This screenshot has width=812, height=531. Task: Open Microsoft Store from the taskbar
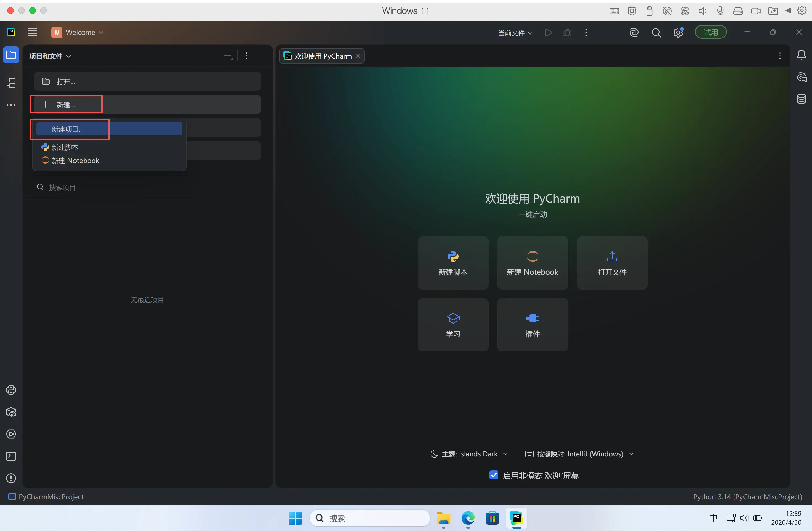click(492, 518)
